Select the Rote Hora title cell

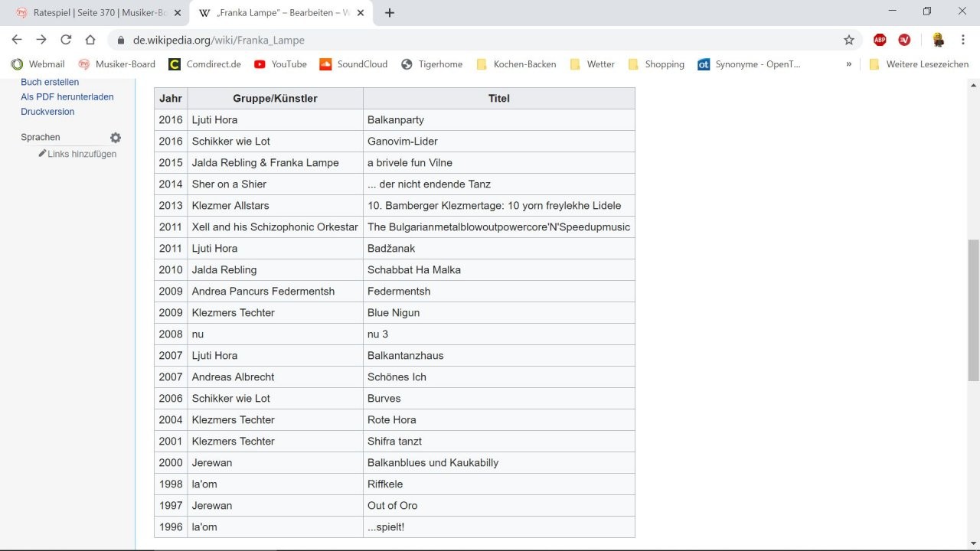(x=498, y=419)
